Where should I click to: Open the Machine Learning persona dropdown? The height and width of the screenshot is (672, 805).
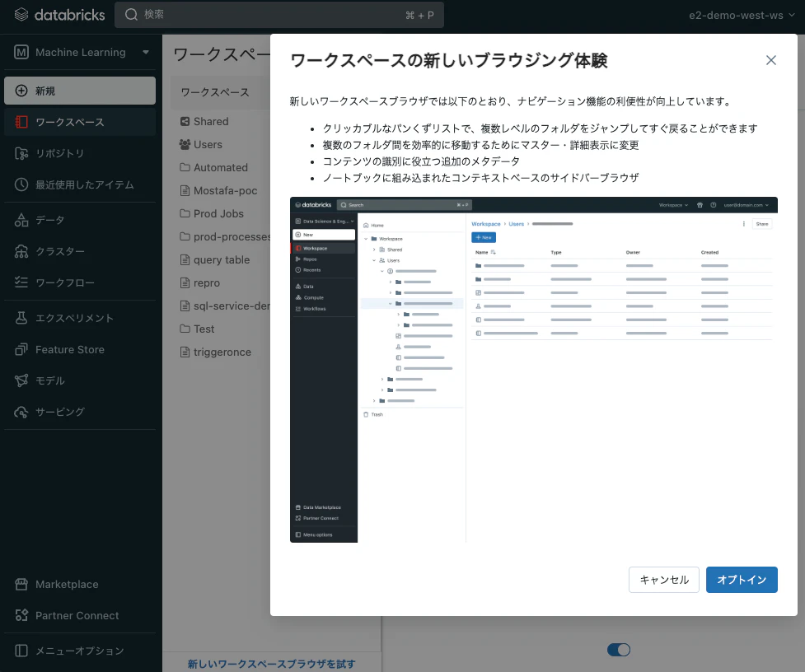point(80,53)
